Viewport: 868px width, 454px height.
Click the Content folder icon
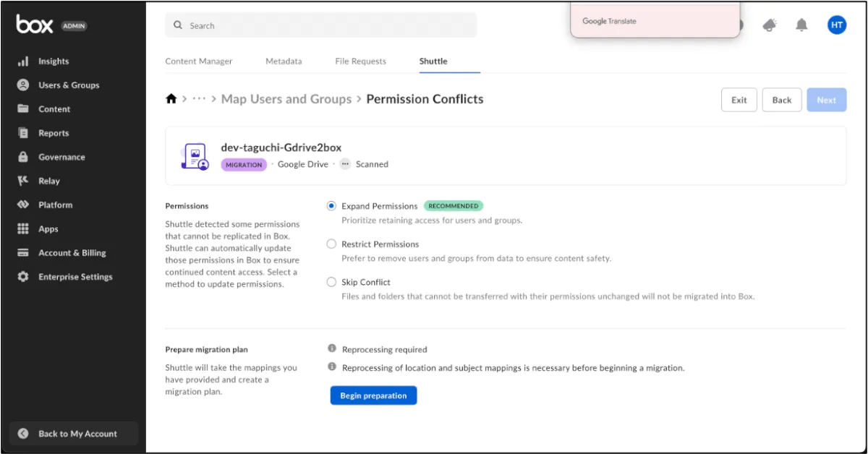[23, 109]
